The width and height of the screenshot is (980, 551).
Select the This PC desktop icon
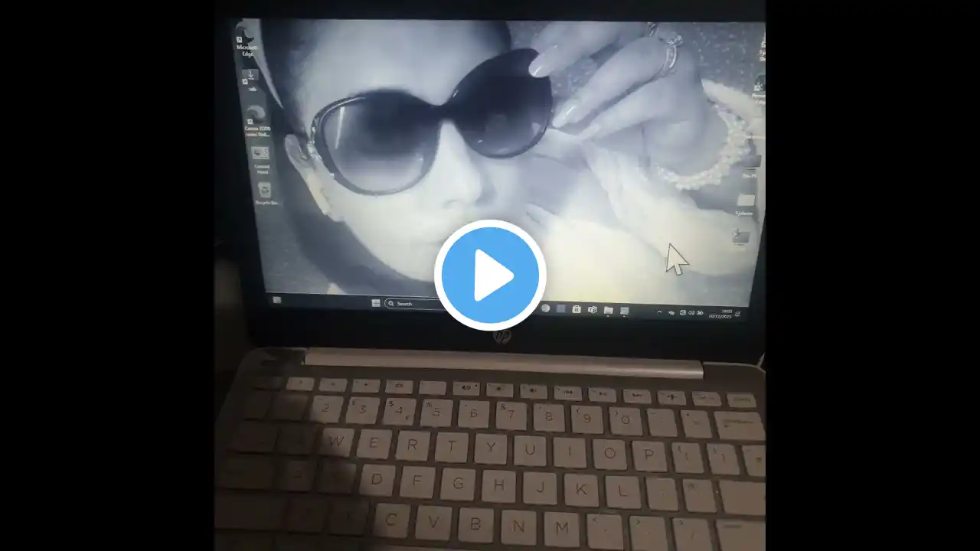[x=750, y=165]
